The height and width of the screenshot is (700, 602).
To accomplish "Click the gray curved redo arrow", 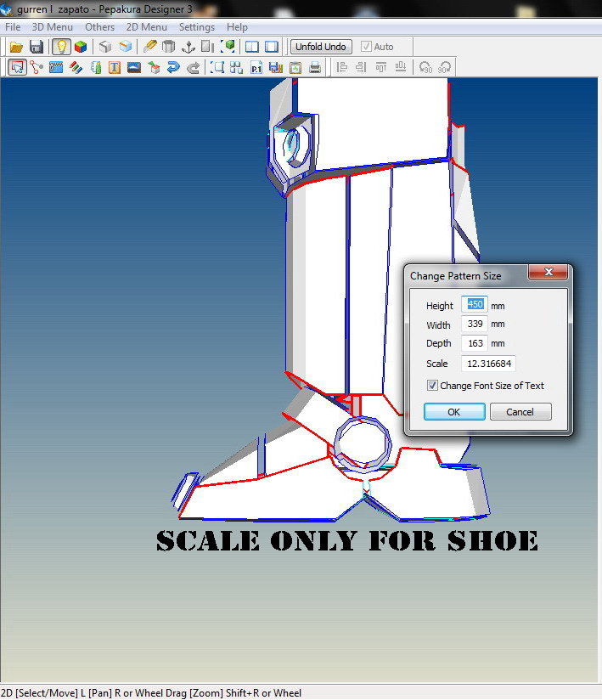I will pos(193,67).
